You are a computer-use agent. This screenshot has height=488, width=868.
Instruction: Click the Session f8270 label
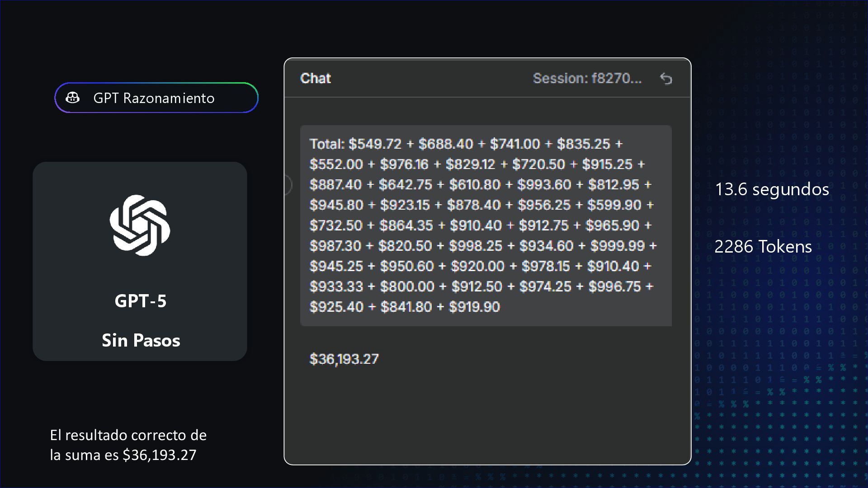(587, 78)
